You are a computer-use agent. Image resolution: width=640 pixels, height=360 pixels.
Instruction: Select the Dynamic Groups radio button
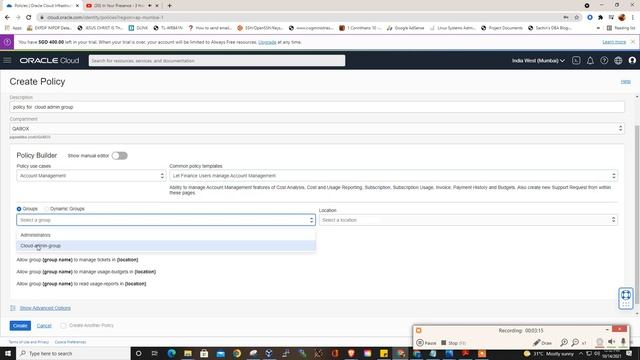click(x=46, y=209)
